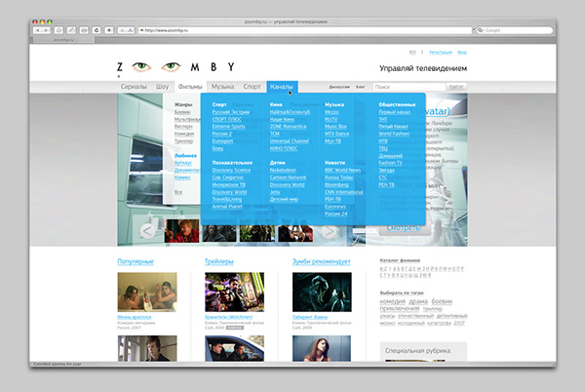Click the first carousel thumbnail with red jacket

coord(181,231)
